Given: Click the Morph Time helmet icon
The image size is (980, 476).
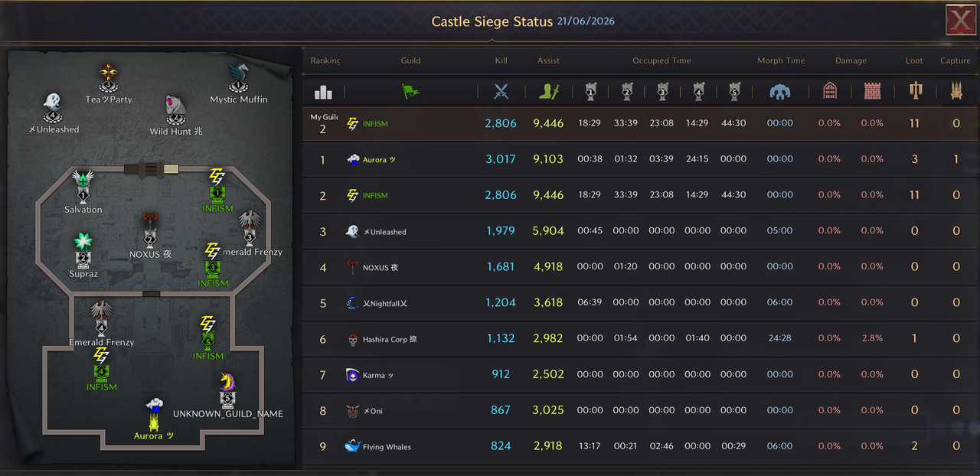Looking at the screenshot, I should (780, 92).
